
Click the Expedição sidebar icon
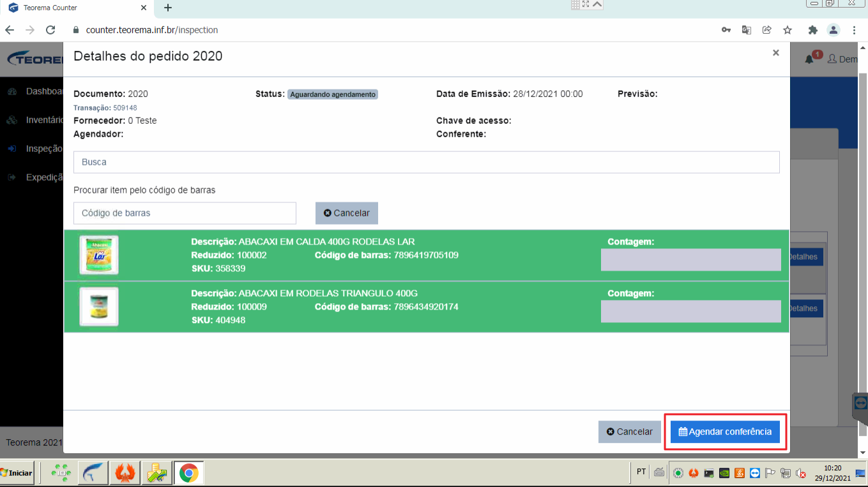[x=12, y=177]
